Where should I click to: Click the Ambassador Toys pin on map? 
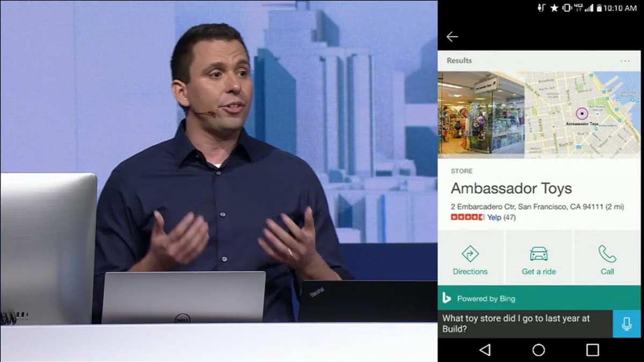[x=582, y=114]
